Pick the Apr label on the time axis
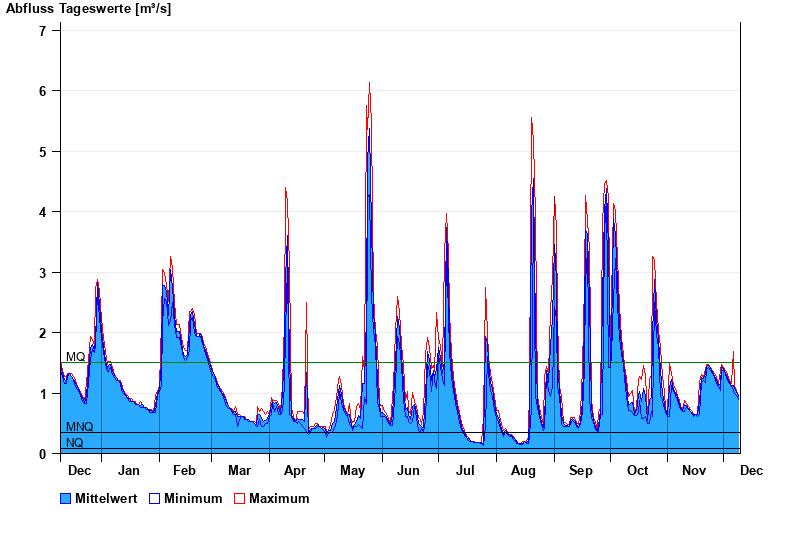This screenshot has width=800, height=550. tap(295, 470)
